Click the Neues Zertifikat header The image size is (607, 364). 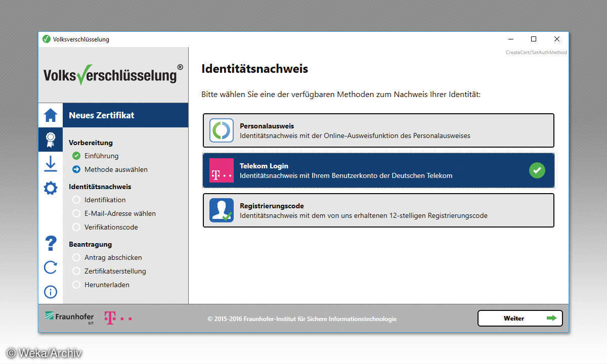point(125,115)
